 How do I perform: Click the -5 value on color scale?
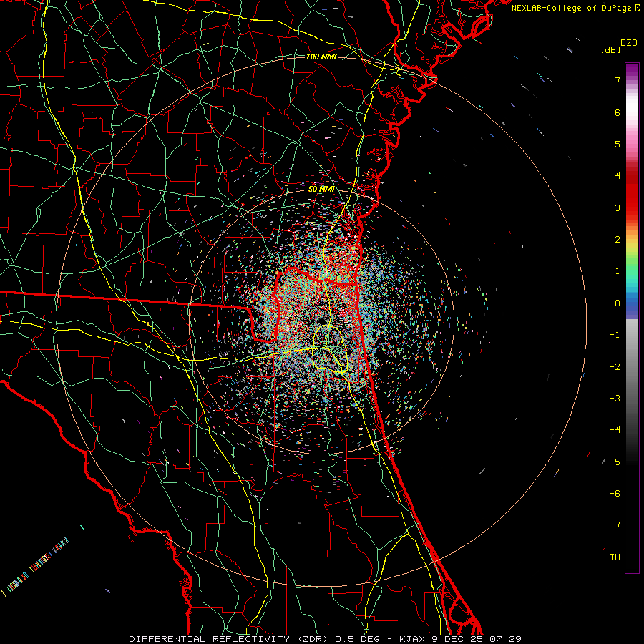pos(615,462)
